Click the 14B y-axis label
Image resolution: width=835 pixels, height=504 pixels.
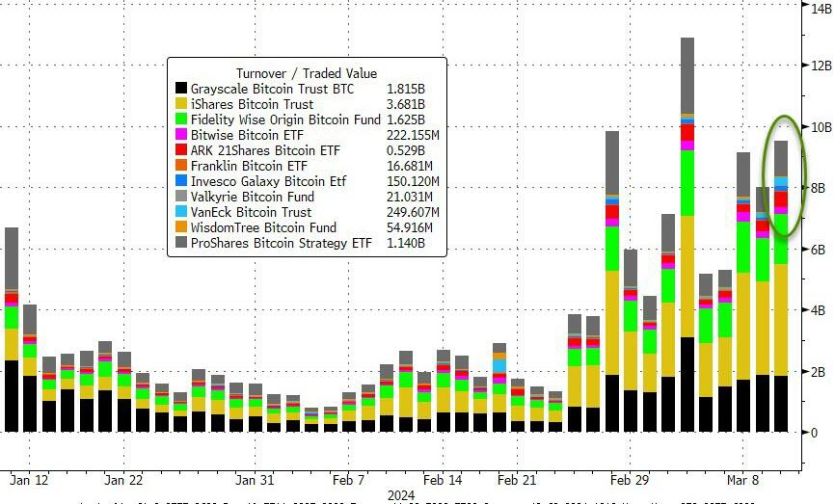(x=822, y=9)
